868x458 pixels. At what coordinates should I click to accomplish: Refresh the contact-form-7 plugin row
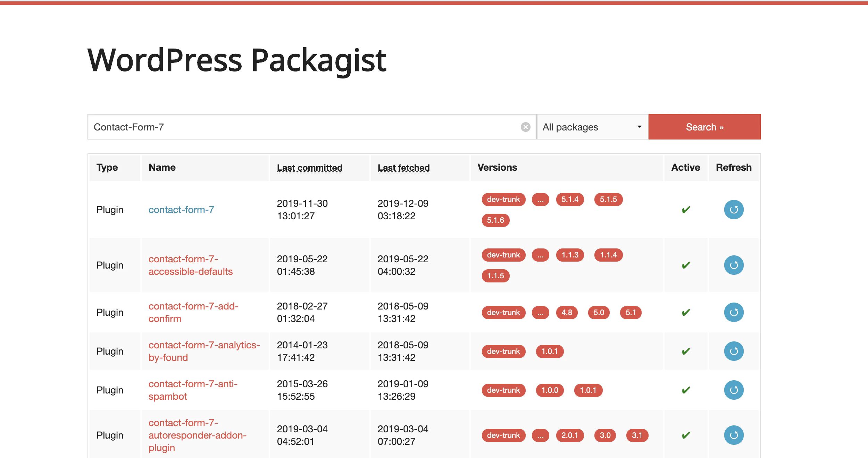pyautogui.click(x=734, y=210)
